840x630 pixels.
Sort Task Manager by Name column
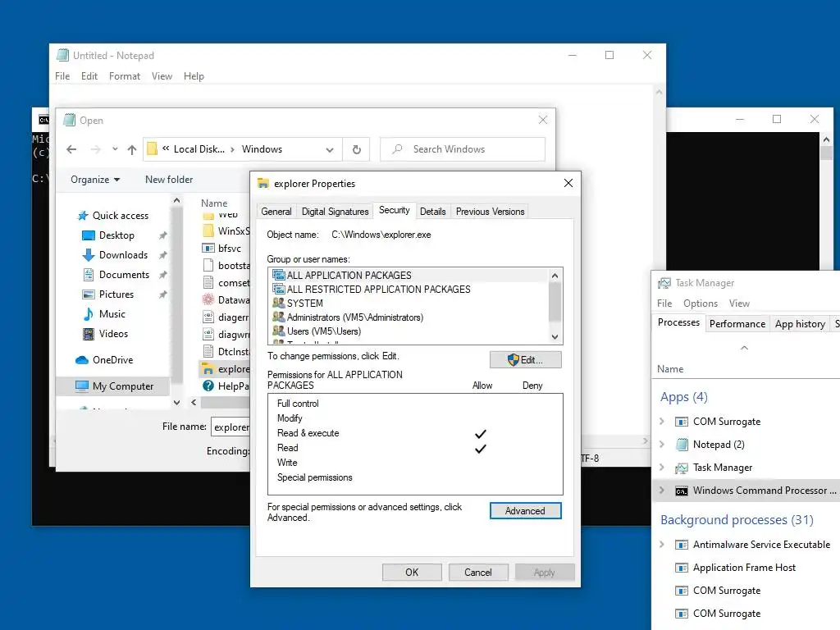pyautogui.click(x=670, y=369)
